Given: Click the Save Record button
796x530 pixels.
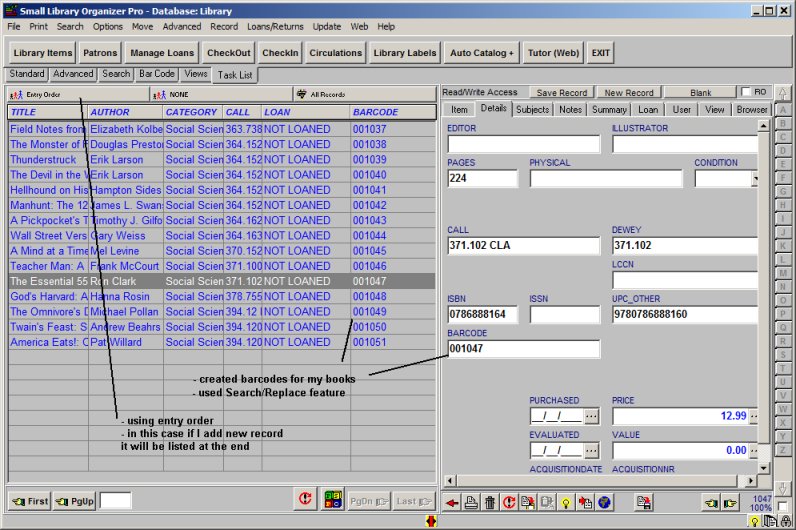Looking at the screenshot, I should point(561,92).
